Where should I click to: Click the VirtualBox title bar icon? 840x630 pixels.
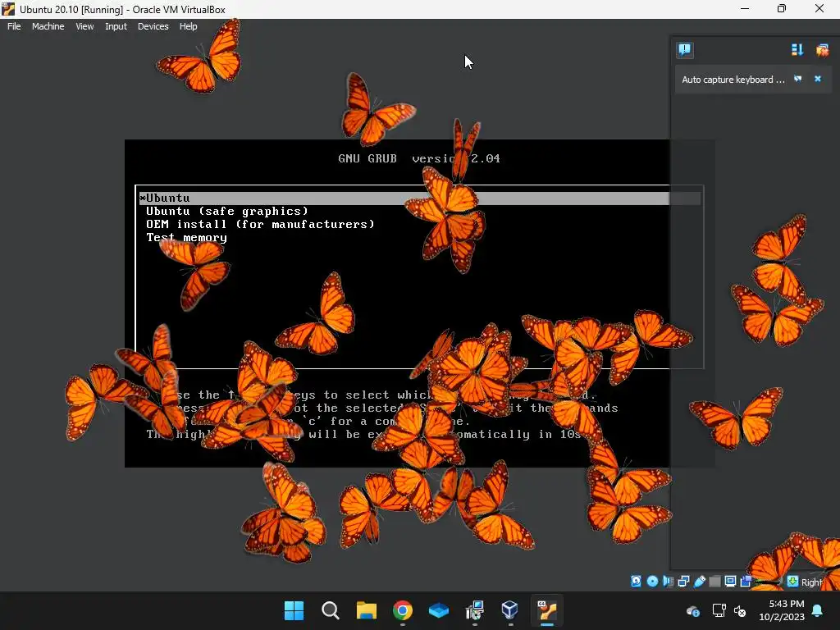point(8,9)
